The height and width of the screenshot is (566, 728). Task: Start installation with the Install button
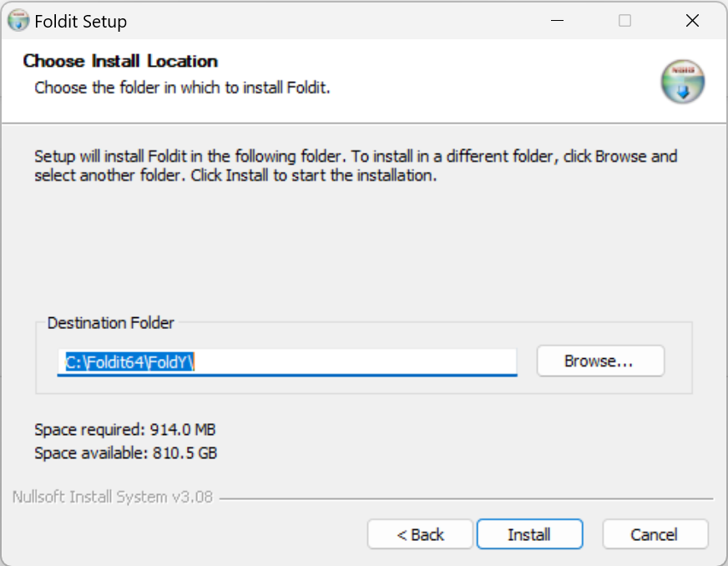529,534
